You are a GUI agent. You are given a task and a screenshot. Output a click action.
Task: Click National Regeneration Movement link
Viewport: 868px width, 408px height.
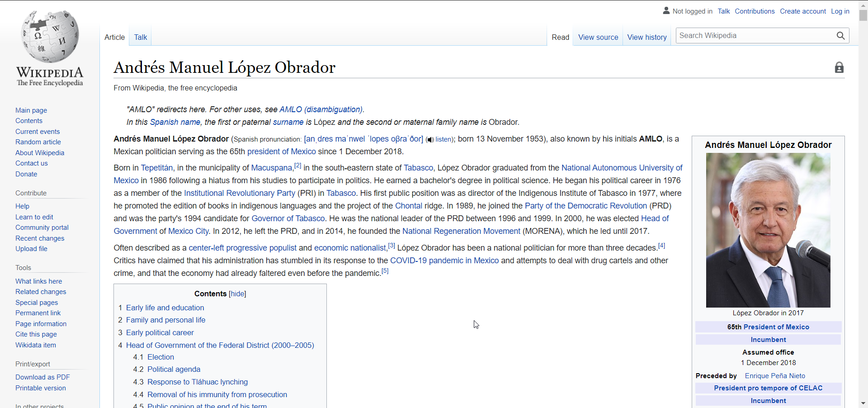pyautogui.click(x=461, y=231)
